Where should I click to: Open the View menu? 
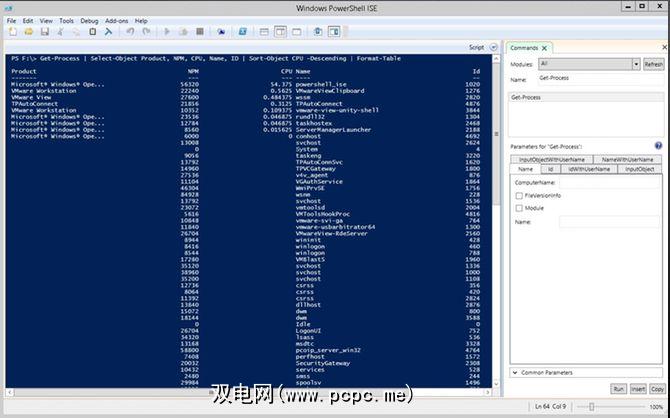46,21
